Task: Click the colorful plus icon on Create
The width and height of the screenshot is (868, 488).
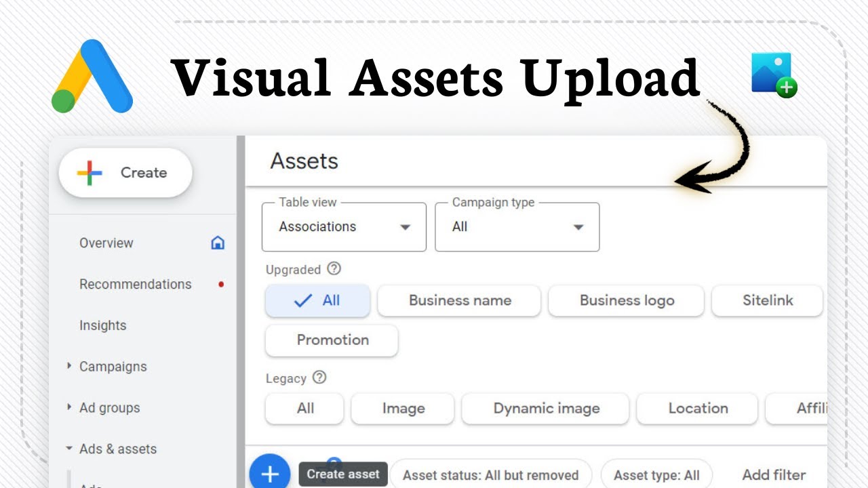Action: tap(90, 173)
